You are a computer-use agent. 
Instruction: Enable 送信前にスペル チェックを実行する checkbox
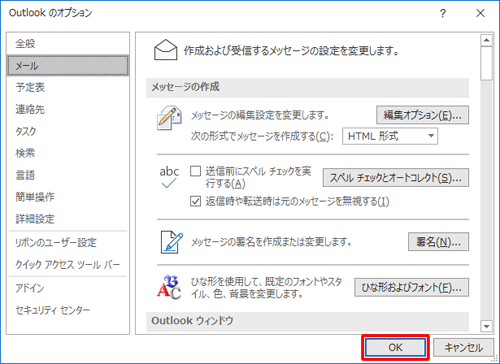point(195,171)
